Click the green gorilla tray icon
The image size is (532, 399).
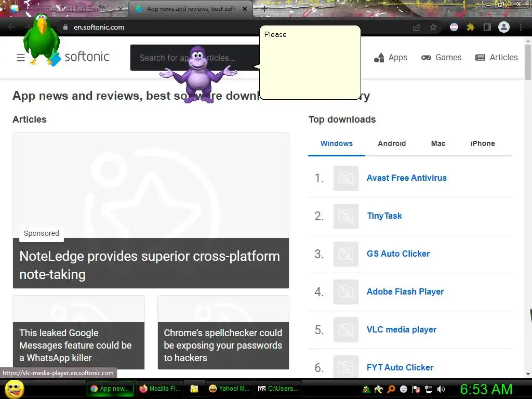click(x=366, y=389)
